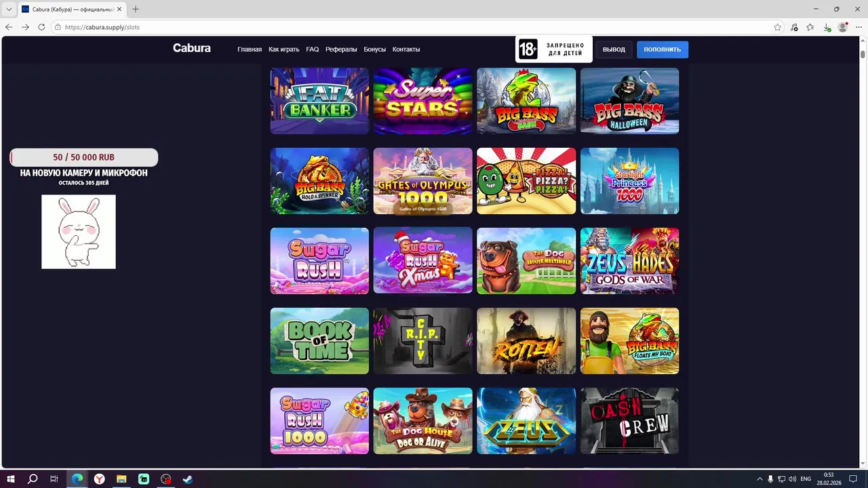Open the Big Bass Halloween slot

coord(629,101)
